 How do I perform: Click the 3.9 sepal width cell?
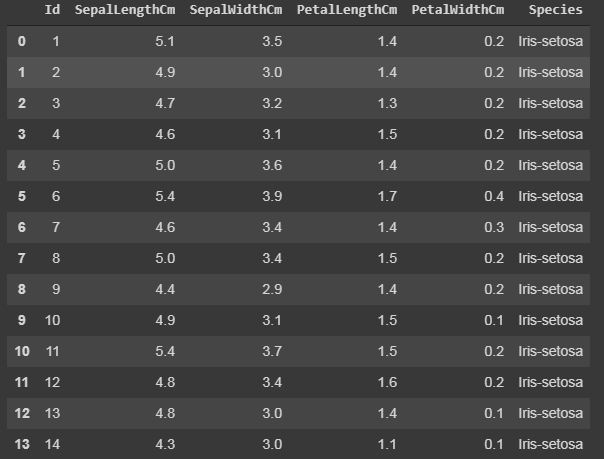tap(272, 196)
